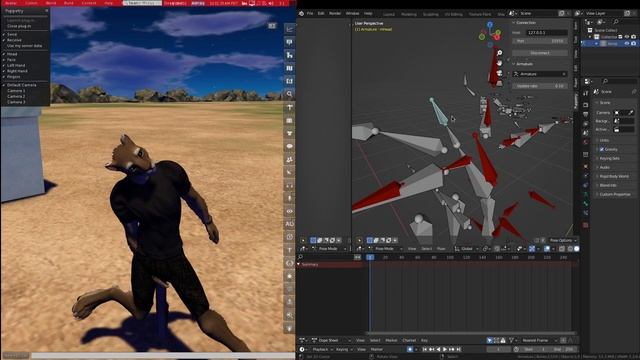
Task: Toggle Fingers tracking option
Action: tap(13, 77)
